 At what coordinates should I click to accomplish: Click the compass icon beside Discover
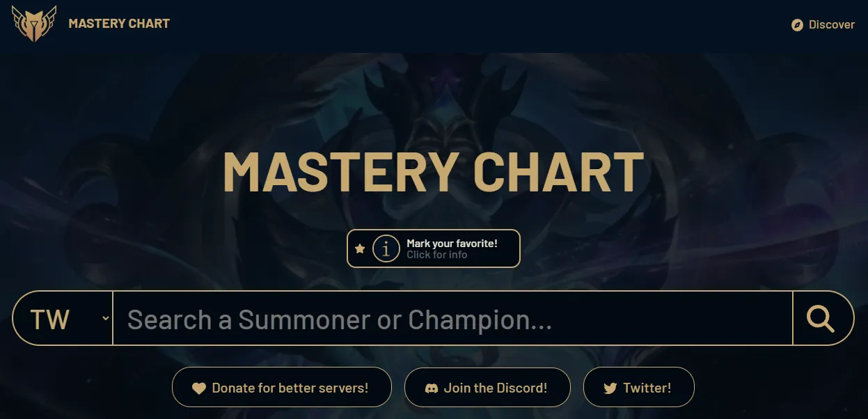(x=798, y=25)
